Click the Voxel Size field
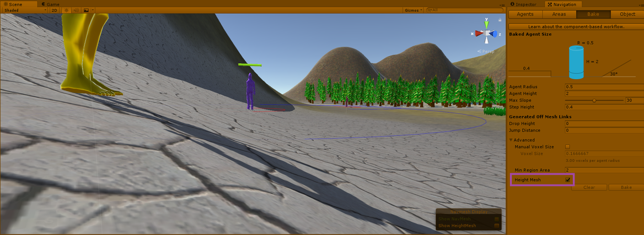 pyautogui.click(x=603, y=154)
